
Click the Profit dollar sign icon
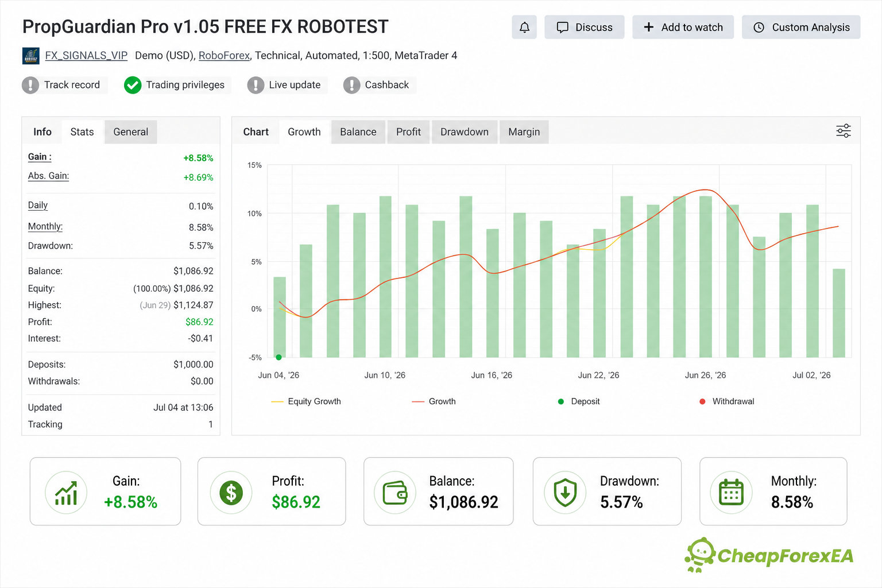coord(231,492)
